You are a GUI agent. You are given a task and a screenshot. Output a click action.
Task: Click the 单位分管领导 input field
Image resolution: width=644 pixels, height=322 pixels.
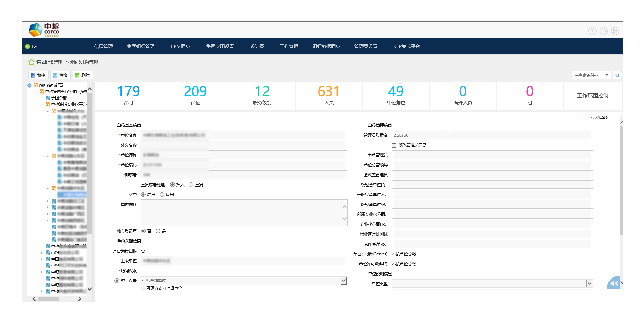492,165
